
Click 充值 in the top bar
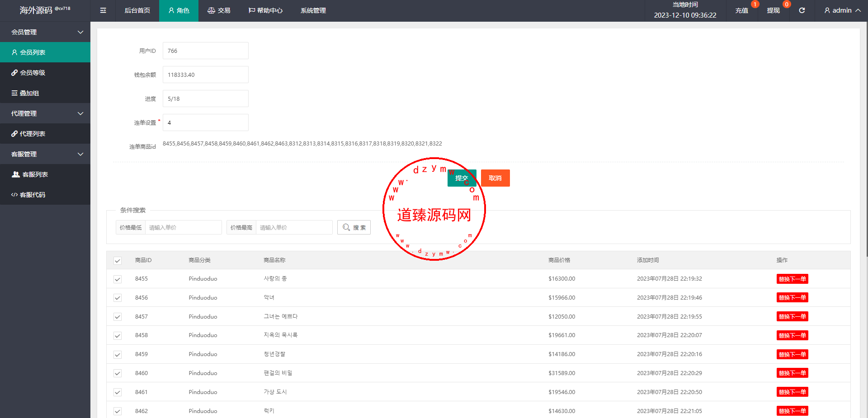pyautogui.click(x=742, y=10)
